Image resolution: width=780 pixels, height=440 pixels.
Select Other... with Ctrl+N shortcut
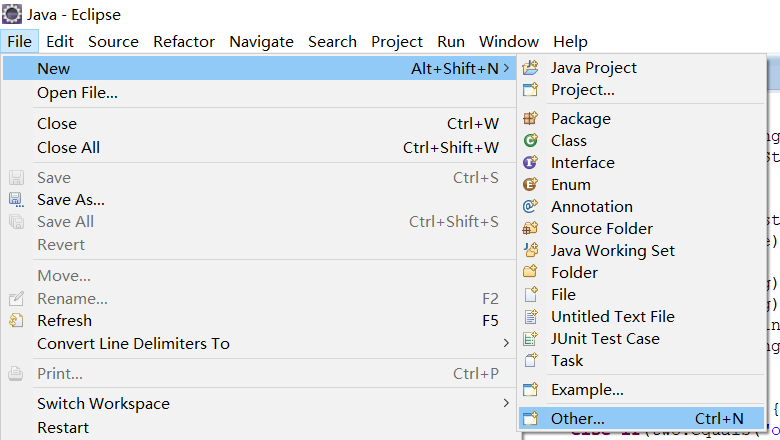pos(642,418)
